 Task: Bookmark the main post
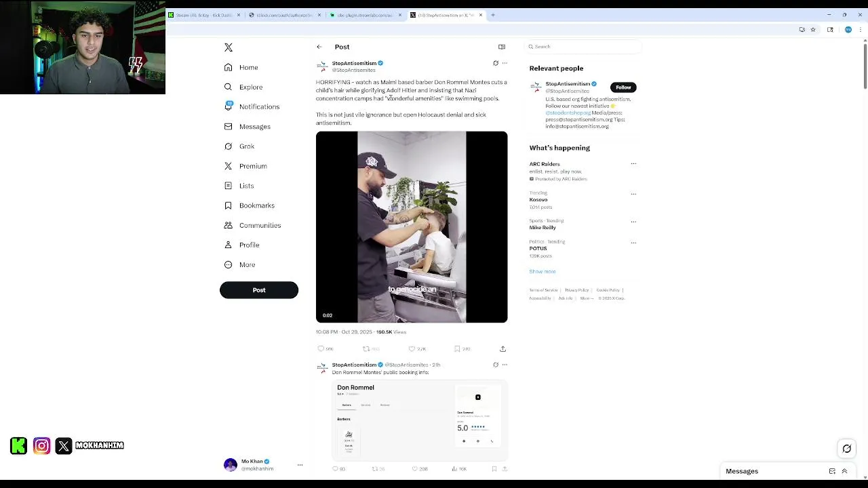tap(457, 348)
